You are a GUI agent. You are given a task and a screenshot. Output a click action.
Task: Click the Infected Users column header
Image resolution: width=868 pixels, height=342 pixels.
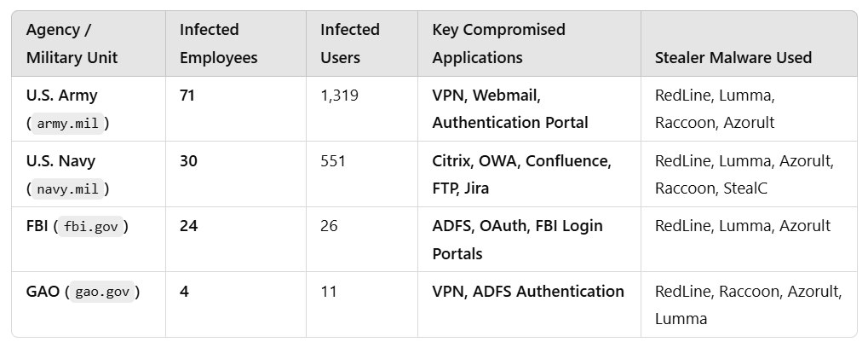tap(349, 43)
